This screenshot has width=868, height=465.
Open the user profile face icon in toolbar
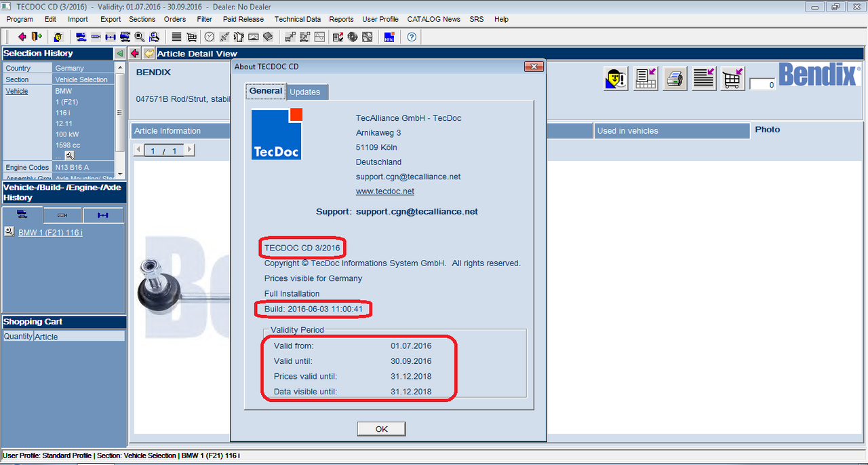(58, 37)
